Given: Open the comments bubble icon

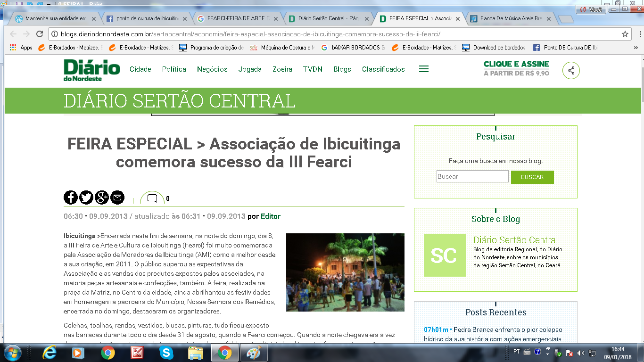Looking at the screenshot, I should click(x=152, y=198).
